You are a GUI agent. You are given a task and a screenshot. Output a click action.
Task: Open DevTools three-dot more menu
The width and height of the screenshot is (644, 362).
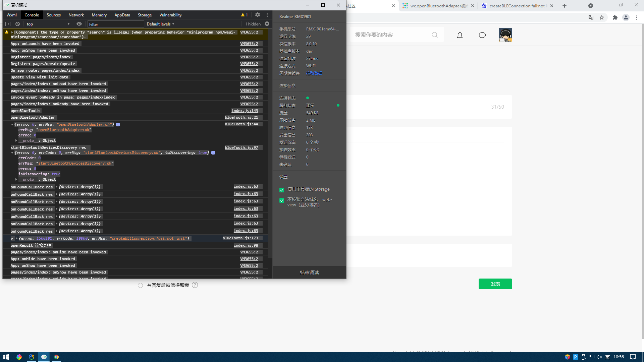tap(267, 15)
